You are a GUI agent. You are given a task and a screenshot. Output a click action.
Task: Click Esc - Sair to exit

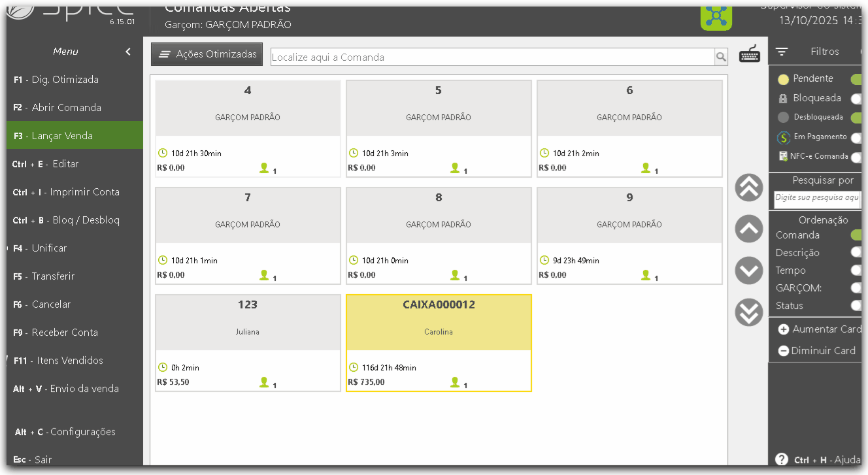tap(75, 460)
